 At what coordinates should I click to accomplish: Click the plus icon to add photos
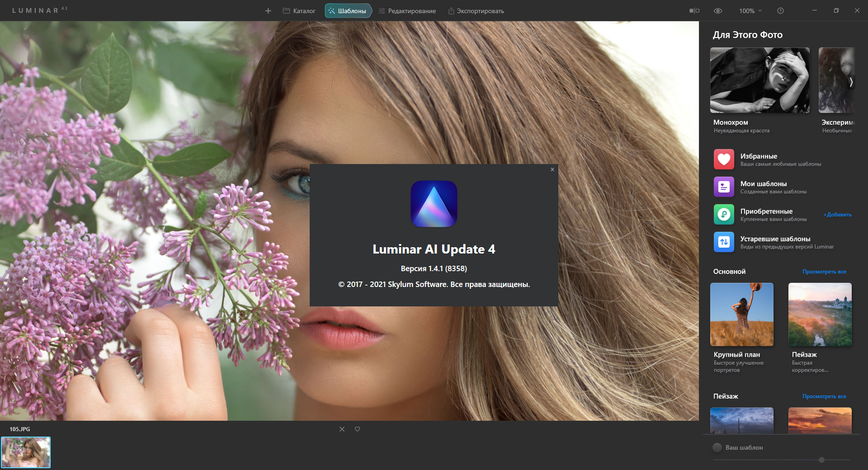click(268, 11)
